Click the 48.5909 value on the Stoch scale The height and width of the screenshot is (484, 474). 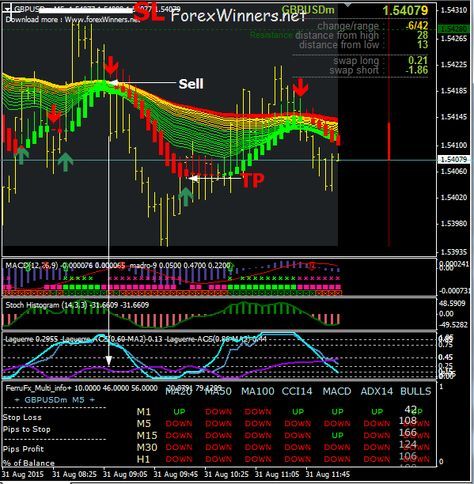[452, 304]
